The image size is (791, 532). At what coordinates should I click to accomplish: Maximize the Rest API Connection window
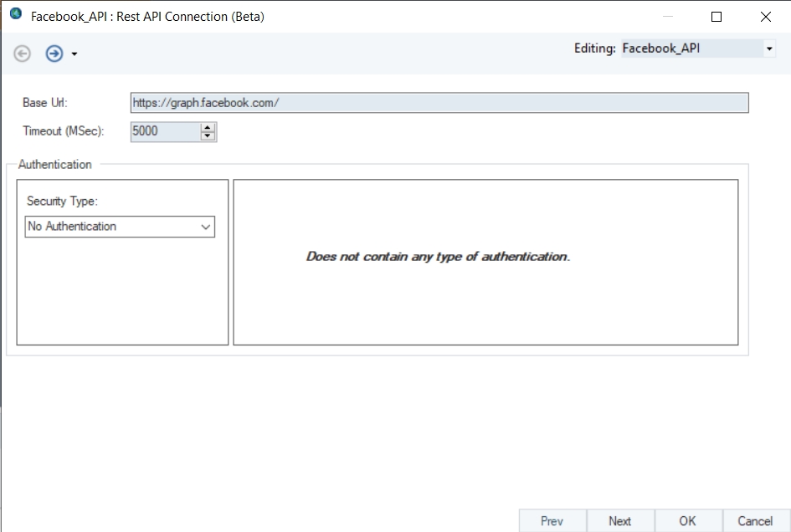click(x=717, y=17)
